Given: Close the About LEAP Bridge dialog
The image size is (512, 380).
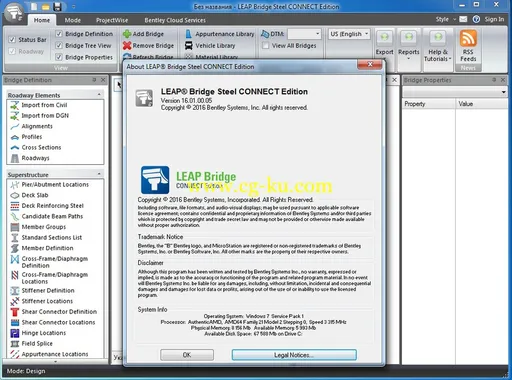Looking at the screenshot, I should (370, 65).
